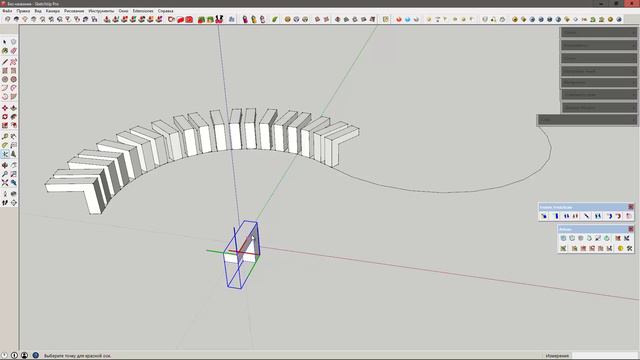Screen dimensions: 640x360
Task: Open the Справка menu
Action: point(165,11)
